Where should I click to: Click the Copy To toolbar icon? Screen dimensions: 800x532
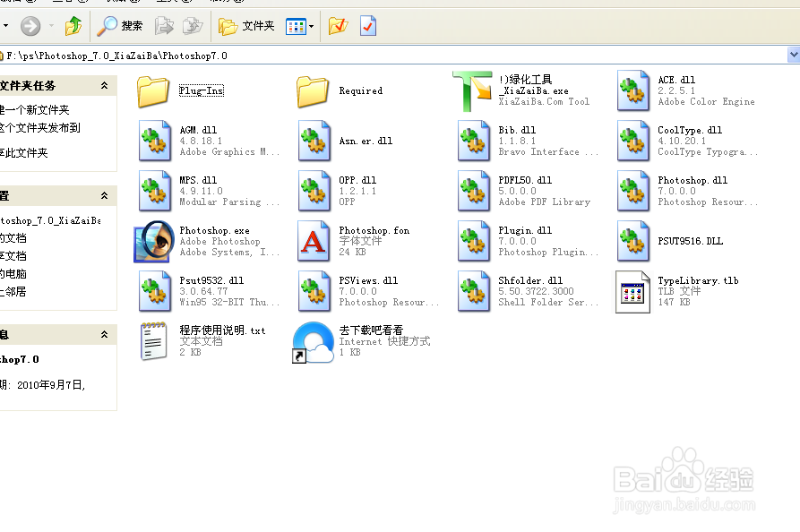pos(193,25)
